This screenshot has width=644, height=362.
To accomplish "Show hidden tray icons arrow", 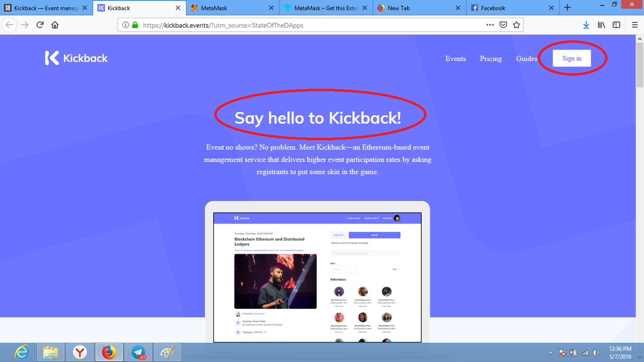I will [551, 352].
